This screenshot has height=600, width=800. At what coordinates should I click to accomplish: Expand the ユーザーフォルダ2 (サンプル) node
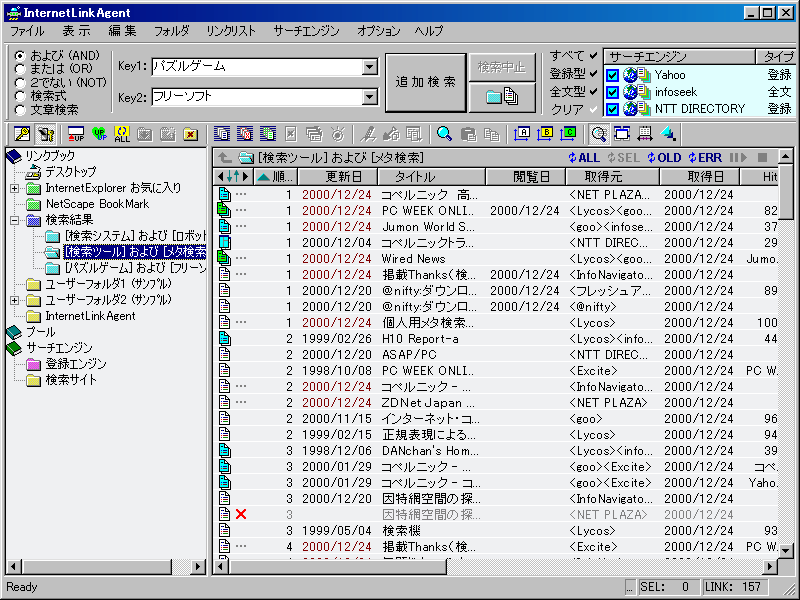coord(15,300)
